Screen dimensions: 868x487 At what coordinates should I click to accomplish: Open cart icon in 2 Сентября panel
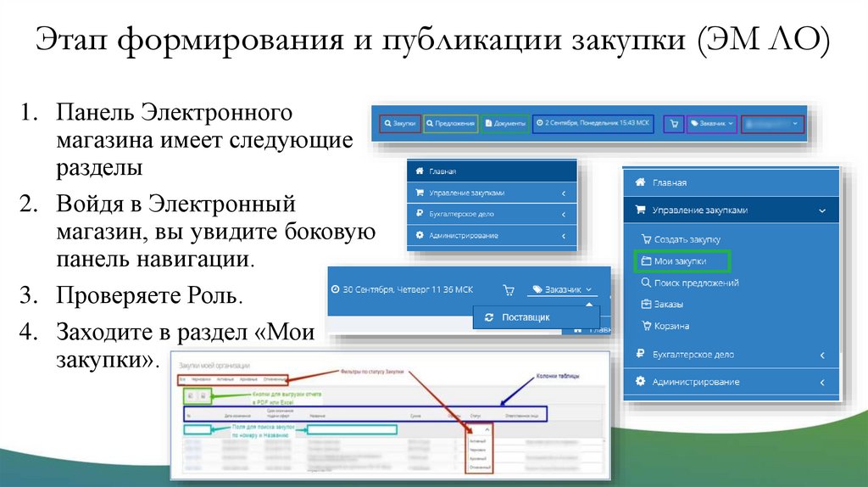[x=674, y=124]
